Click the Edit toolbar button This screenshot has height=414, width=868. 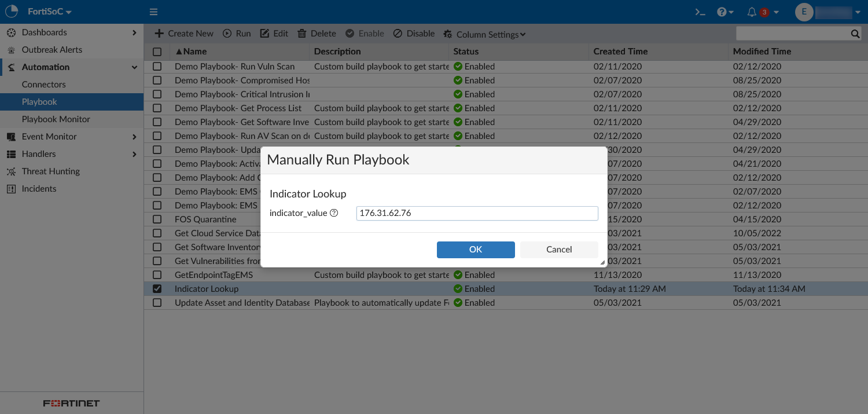pyautogui.click(x=274, y=34)
